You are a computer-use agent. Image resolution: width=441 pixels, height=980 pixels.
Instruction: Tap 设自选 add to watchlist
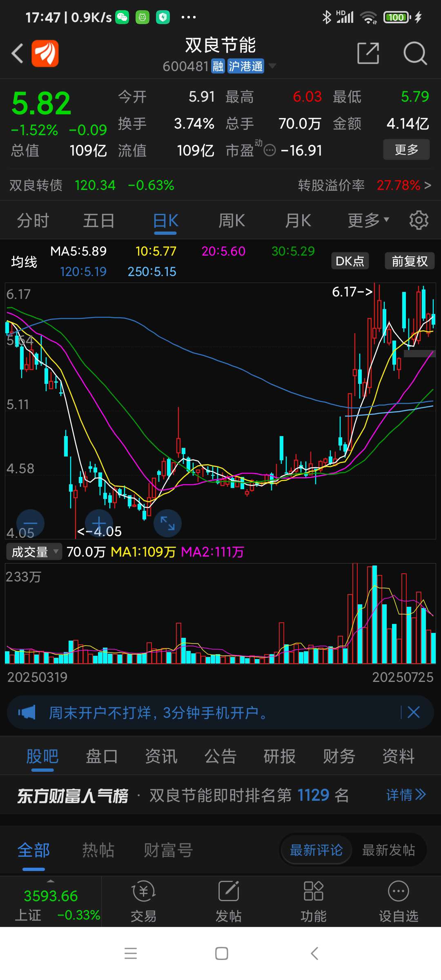pyautogui.click(x=399, y=902)
